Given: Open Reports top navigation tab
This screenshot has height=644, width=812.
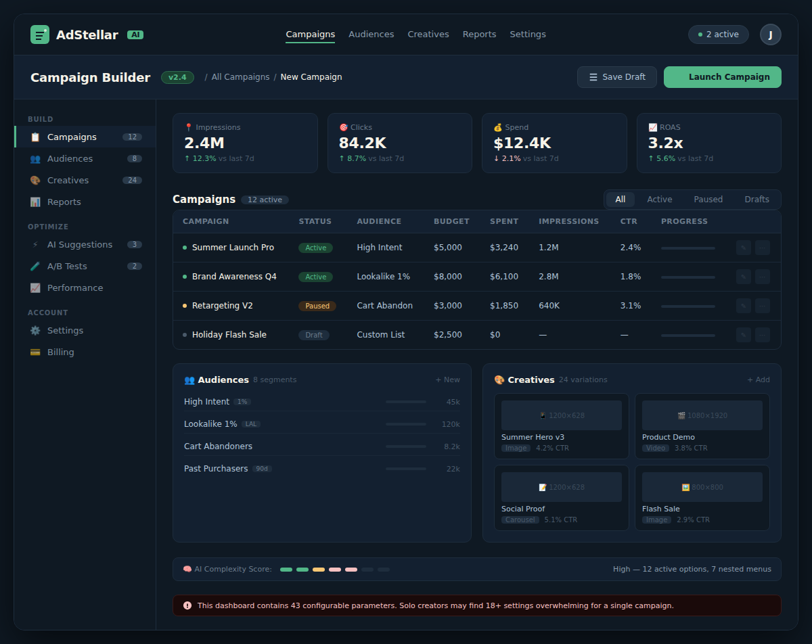Looking at the screenshot, I should click(x=479, y=34).
